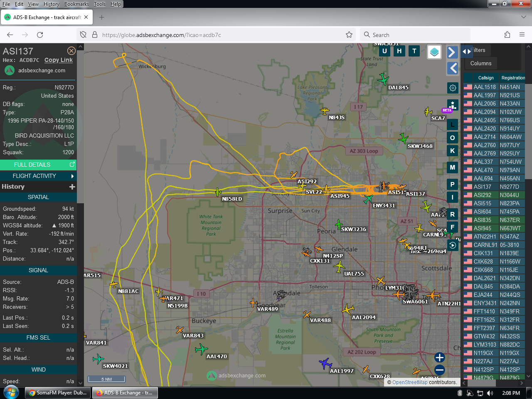The image size is (532, 399).
Task: Click the left-pointing sidebar arrow
Action: (x=453, y=68)
